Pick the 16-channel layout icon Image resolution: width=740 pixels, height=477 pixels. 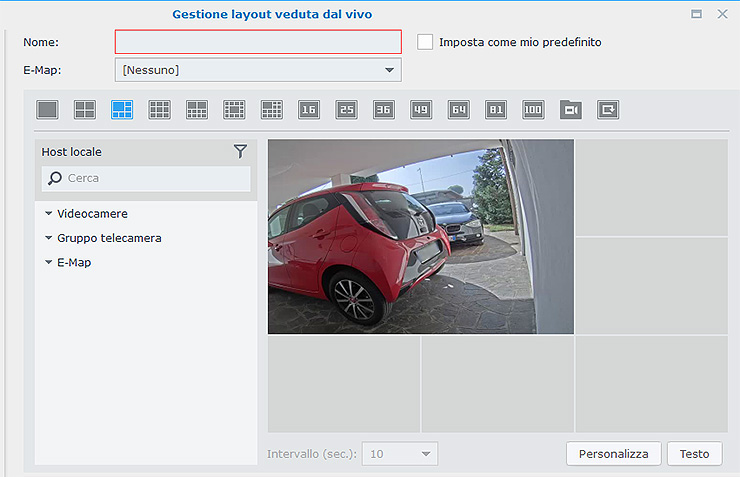click(x=309, y=110)
